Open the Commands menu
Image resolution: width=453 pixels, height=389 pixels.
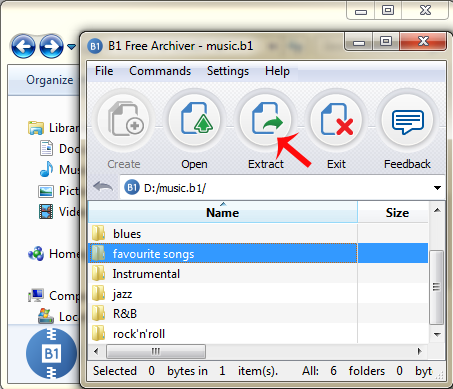point(160,71)
